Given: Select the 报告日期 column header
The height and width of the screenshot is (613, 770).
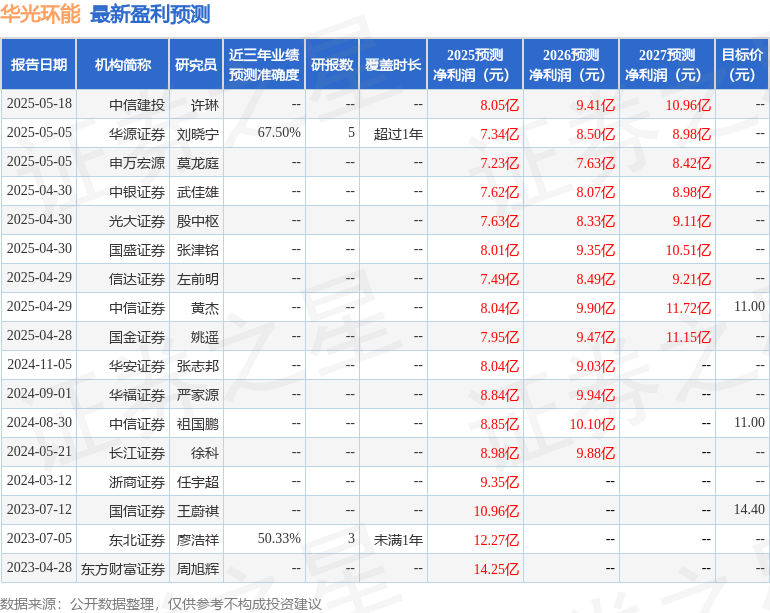Looking at the screenshot, I should click(39, 64).
